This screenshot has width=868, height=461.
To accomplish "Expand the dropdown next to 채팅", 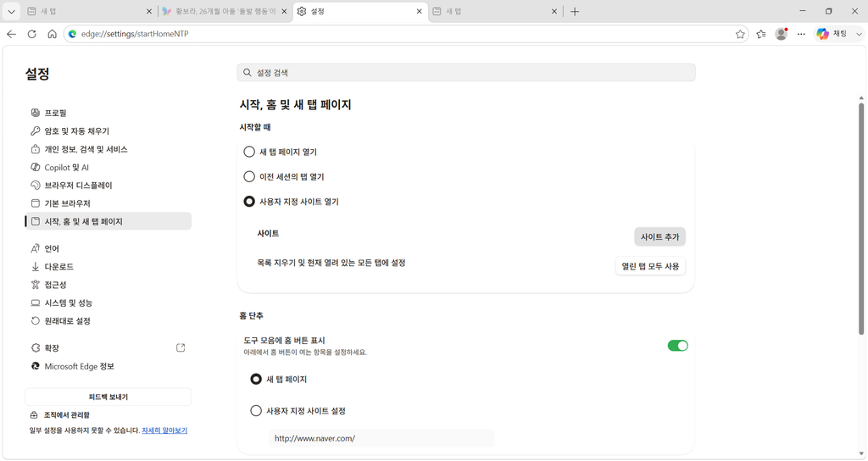I will tap(859, 34).
